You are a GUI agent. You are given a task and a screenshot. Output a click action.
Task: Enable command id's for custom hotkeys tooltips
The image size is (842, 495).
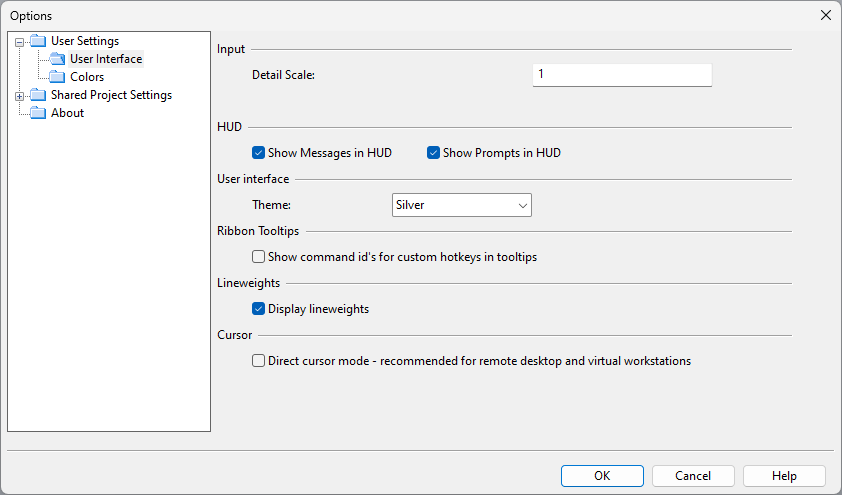(259, 257)
